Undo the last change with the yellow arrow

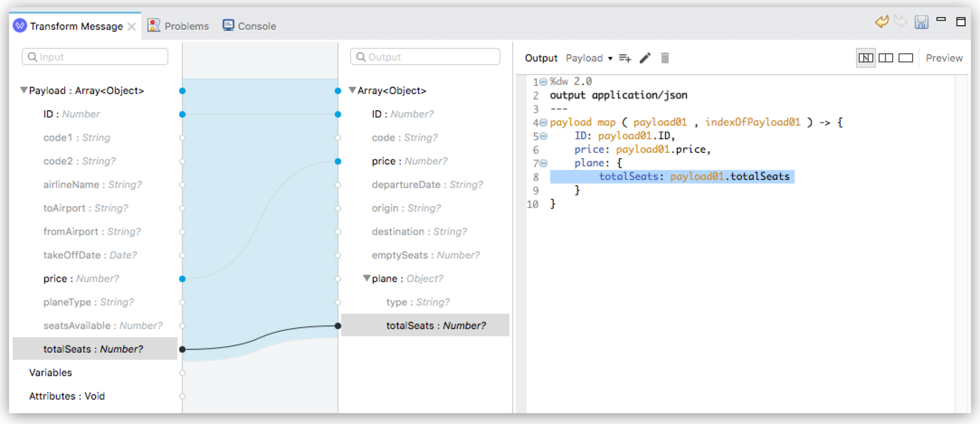coord(882,21)
